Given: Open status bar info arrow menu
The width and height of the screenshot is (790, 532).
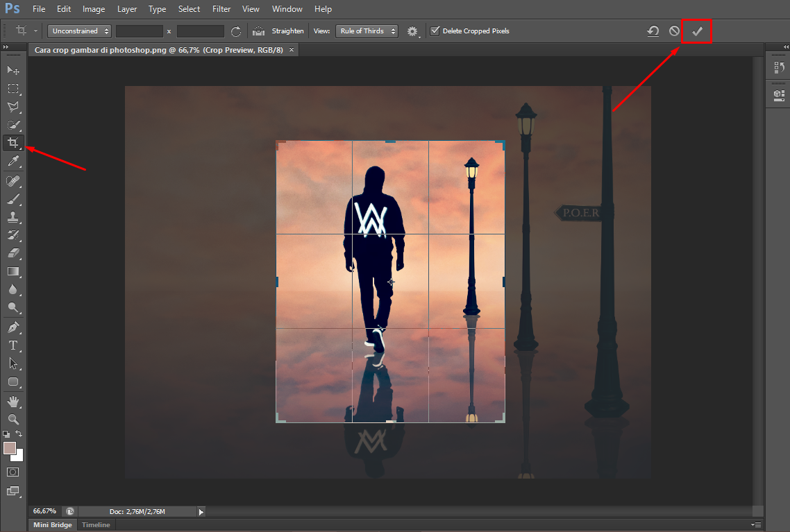Looking at the screenshot, I should pos(201,512).
